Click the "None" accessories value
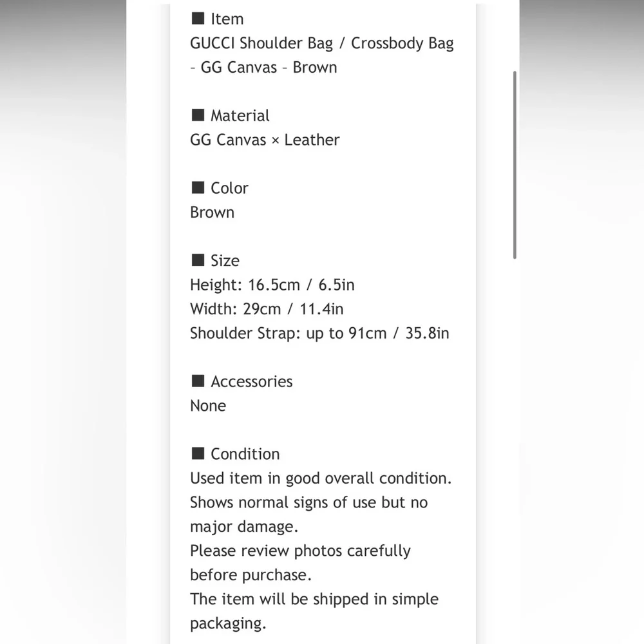Image resolution: width=644 pixels, height=644 pixels. click(x=208, y=406)
